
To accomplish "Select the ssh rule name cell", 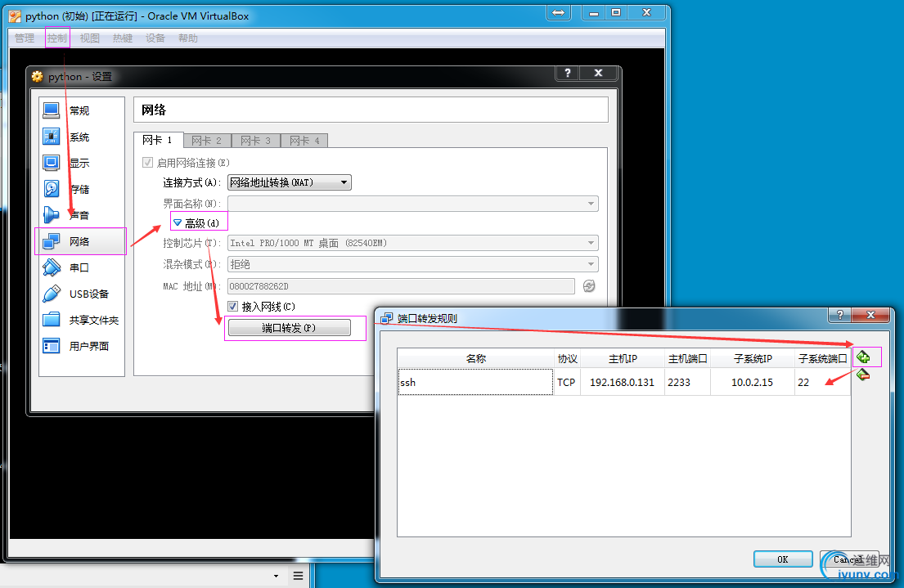I will 475,382.
